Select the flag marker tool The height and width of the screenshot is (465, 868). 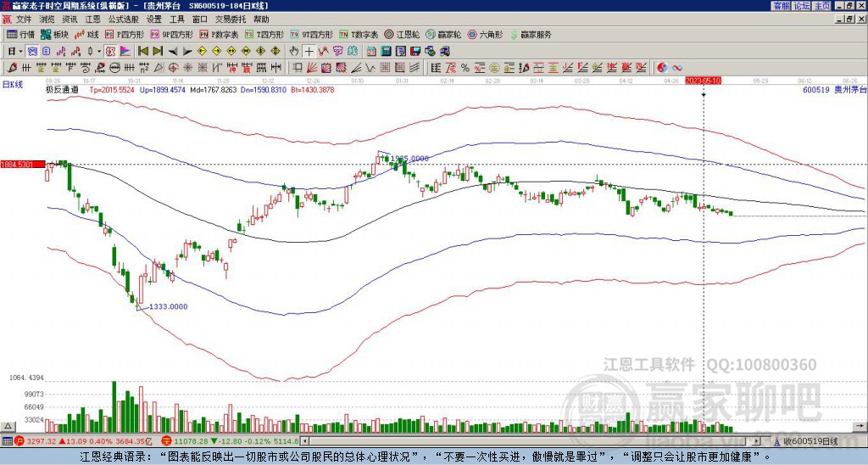coord(125,52)
